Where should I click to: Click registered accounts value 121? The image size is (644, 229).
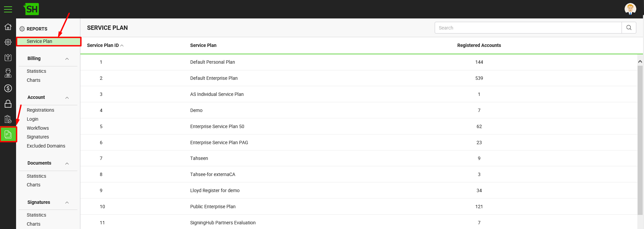coord(479,207)
